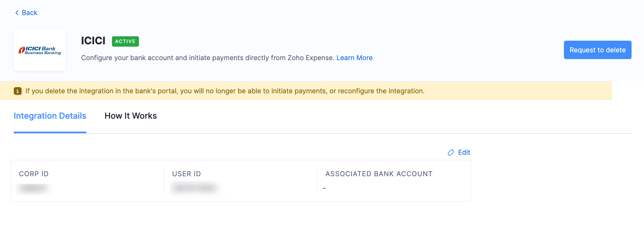Click the green ACTIVE status badge
This screenshot has width=644, height=234.
pos(125,41)
